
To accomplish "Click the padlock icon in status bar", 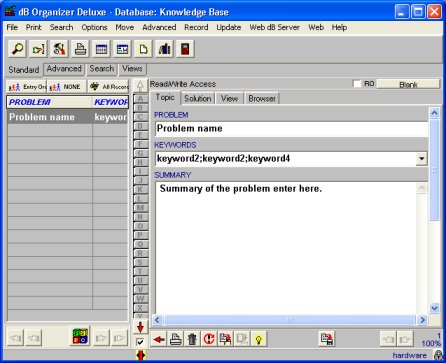I will point(438,355).
